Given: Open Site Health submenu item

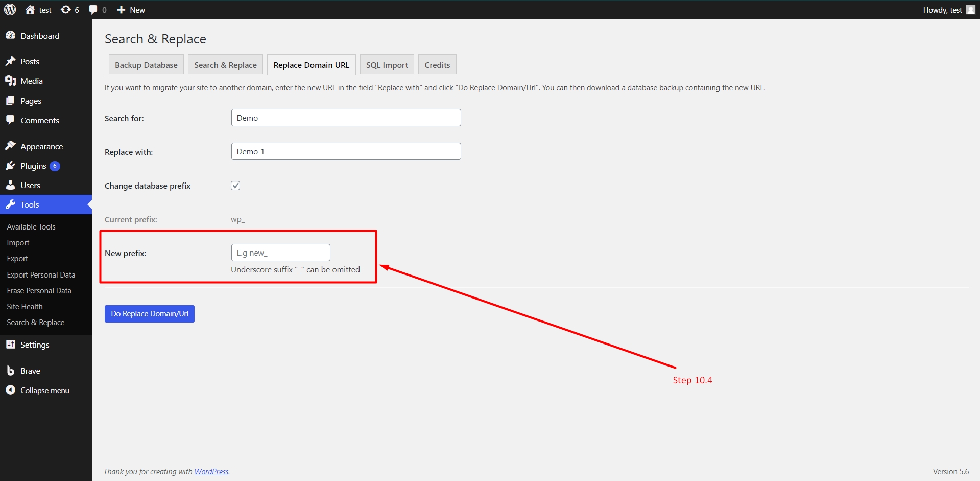Looking at the screenshot, I should coord(25,307).
